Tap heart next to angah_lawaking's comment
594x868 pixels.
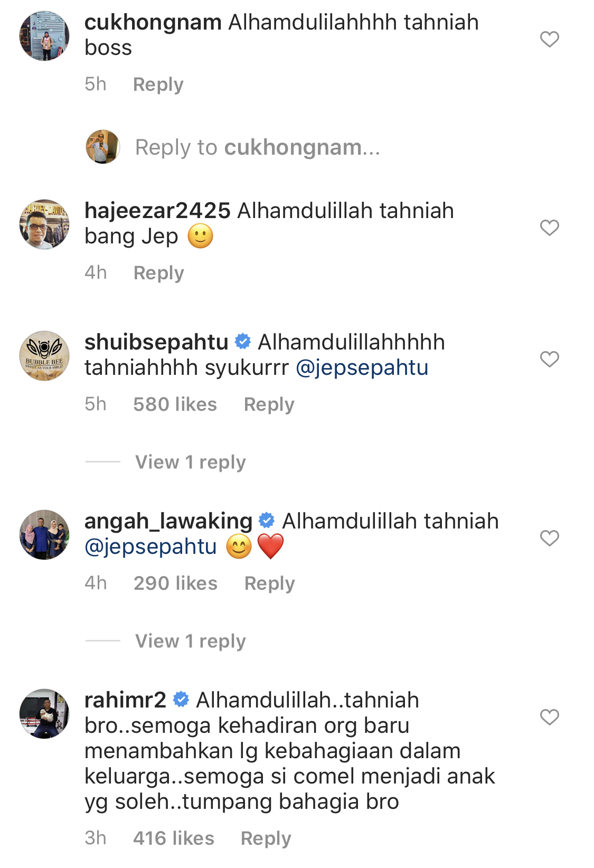click(x=549, y=538)
